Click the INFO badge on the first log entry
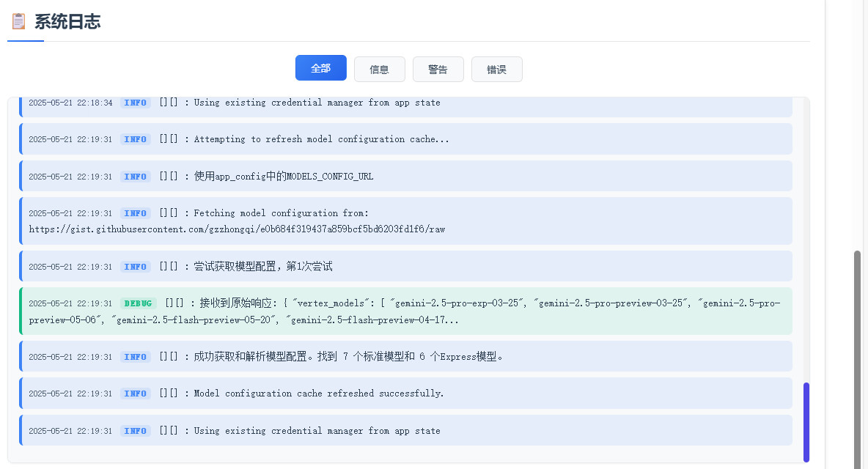The height and width of the screenshot is (469, 868). point(135,103)
